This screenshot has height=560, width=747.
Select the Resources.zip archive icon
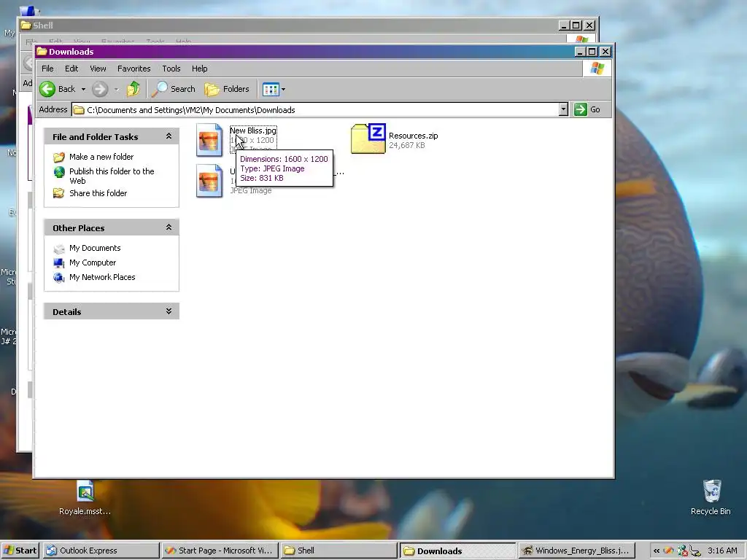coord(368,139)
